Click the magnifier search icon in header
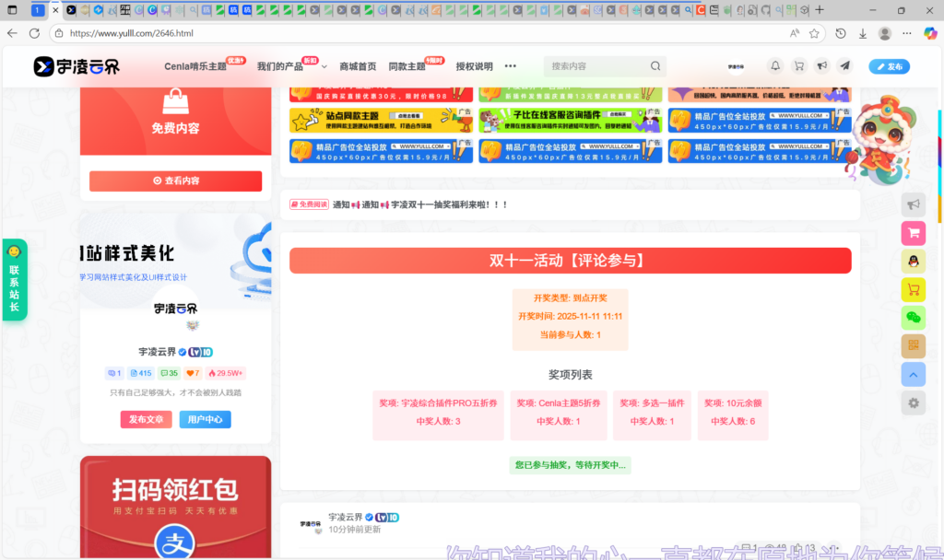The width and height of the screenshot is (944, 560). point(655,66)
